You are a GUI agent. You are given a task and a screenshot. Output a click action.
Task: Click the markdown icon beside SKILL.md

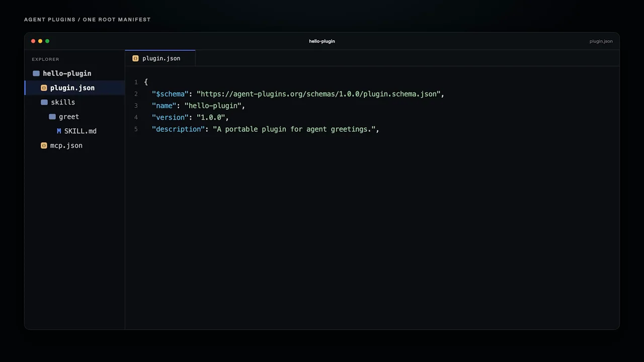[59, 131]
